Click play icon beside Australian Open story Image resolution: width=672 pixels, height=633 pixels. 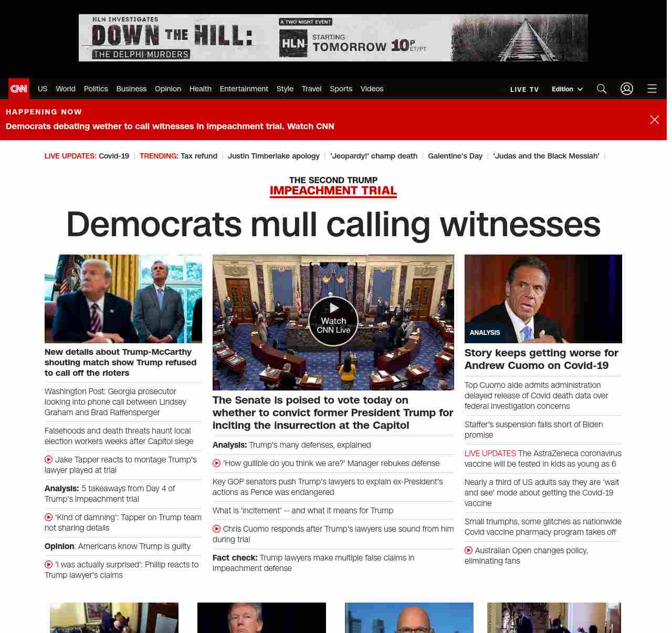point(469,551)
